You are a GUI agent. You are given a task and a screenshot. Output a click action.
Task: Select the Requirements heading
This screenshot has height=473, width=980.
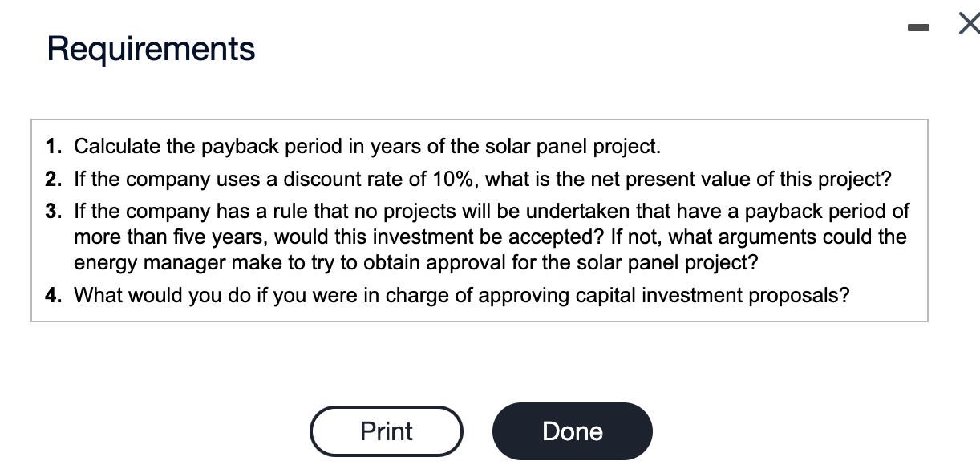point(150,49)
